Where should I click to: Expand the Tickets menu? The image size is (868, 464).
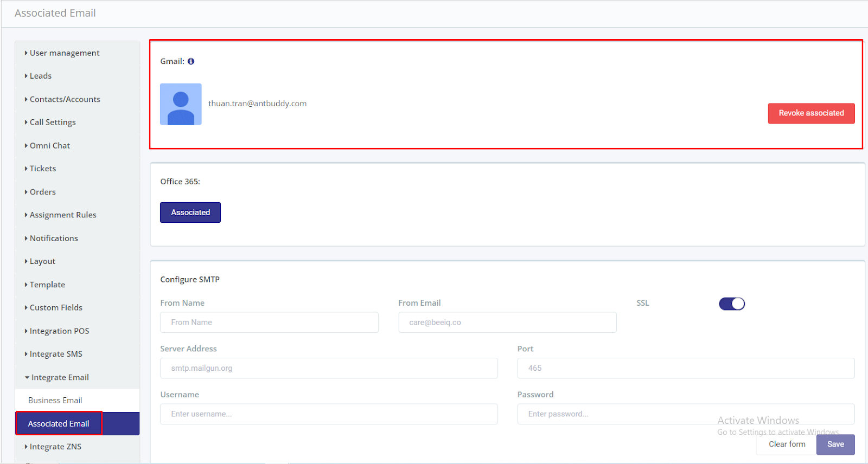[77, 169]
